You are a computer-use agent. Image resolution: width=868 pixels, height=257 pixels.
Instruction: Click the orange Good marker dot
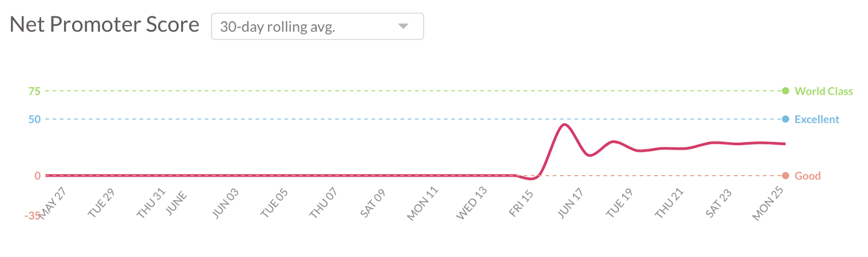tap(785, 176)
